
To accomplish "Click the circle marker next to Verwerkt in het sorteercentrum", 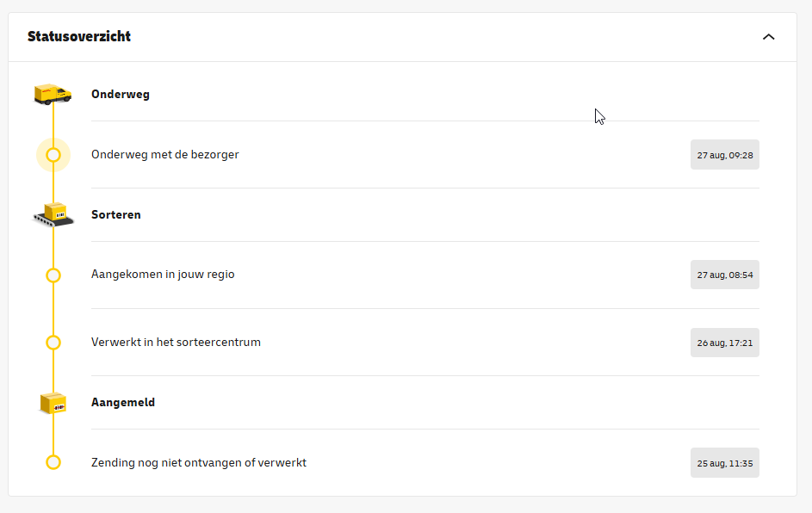I will (53, 343).
